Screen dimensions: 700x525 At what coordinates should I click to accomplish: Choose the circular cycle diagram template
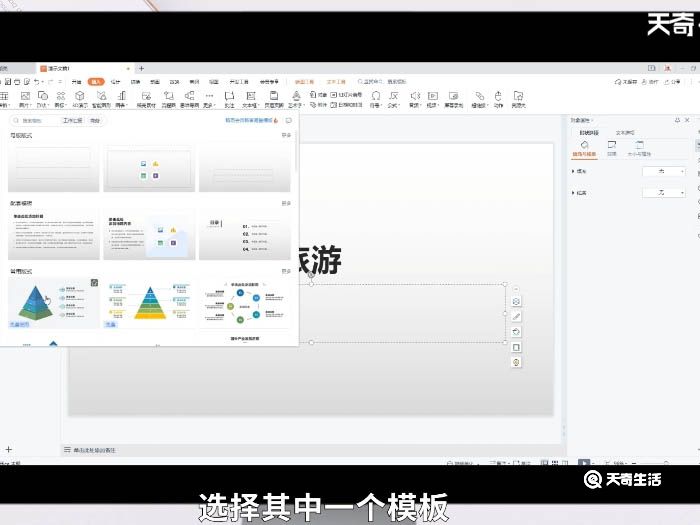pyautogui.click(x=245, y=303)
